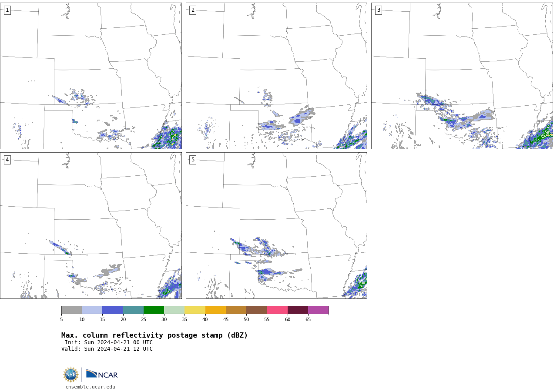The image size is (557, 392).
Task: Click the dark green 25-30 dBZ swatch
Action: tap(154, 310)
